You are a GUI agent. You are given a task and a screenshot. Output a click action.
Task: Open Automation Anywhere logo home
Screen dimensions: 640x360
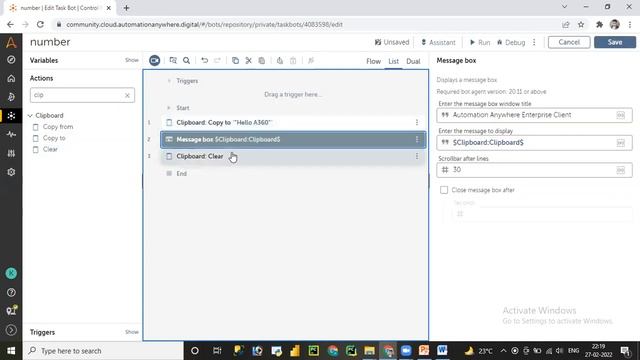tap(11, 42)
